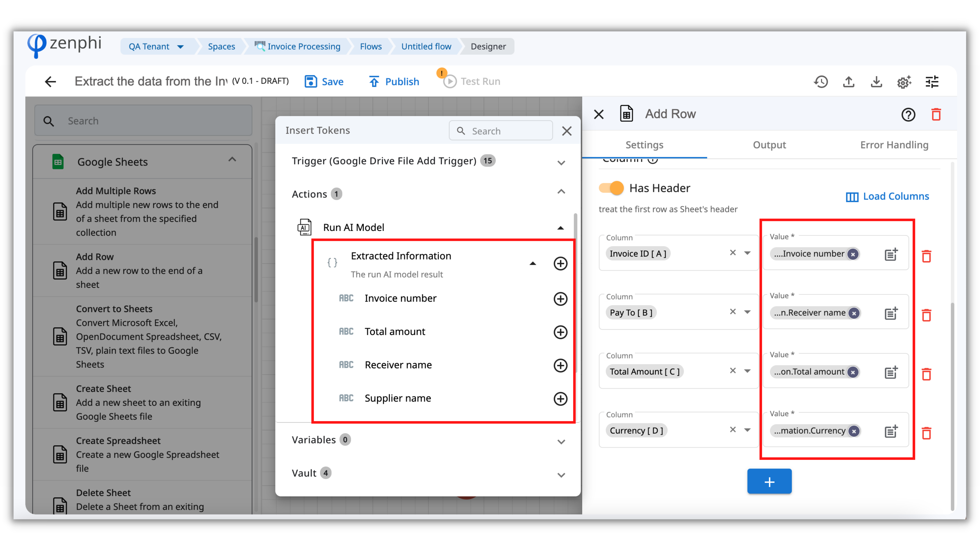This screenshot has height=551, width=980.
Task: Click the Publish button
Action: tap(394, 82)
